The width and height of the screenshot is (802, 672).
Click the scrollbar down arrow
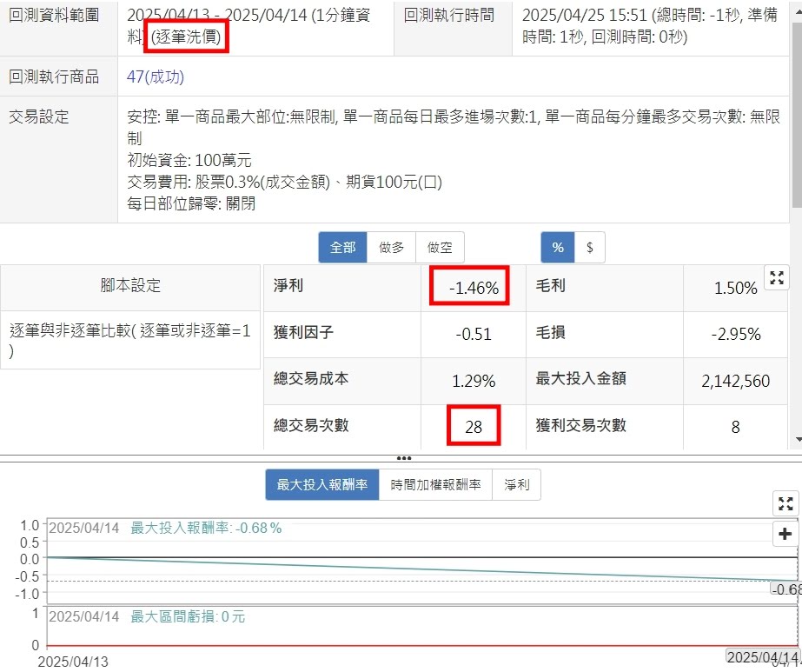coord(795,440)
